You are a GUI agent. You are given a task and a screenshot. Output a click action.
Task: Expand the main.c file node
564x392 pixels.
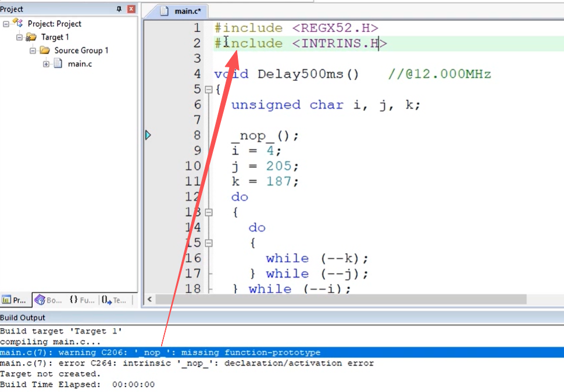pyautogui.click(x=46, y=64)
